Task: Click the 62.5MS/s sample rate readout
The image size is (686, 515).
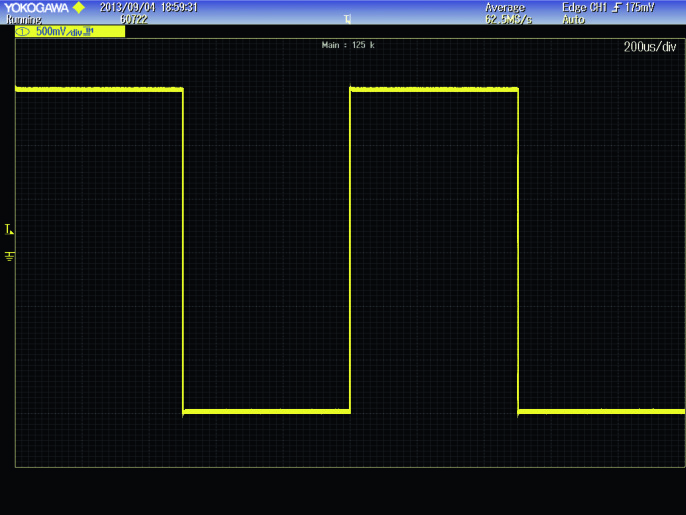Action: [508, 19]
